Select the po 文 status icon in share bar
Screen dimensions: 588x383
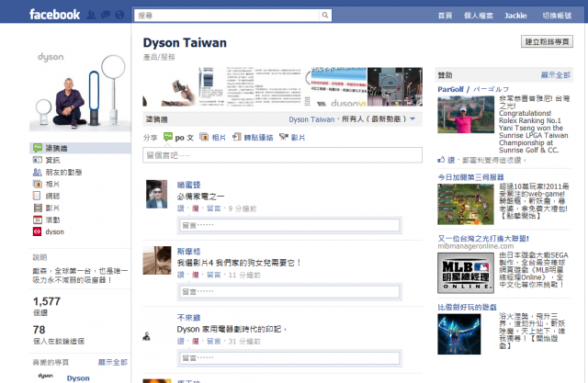[168, 137]
